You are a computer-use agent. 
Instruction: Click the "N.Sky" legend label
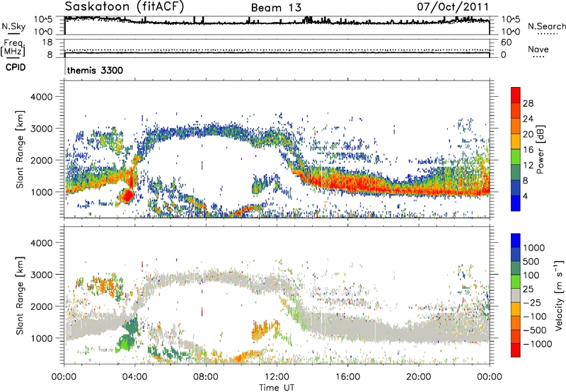13,26
